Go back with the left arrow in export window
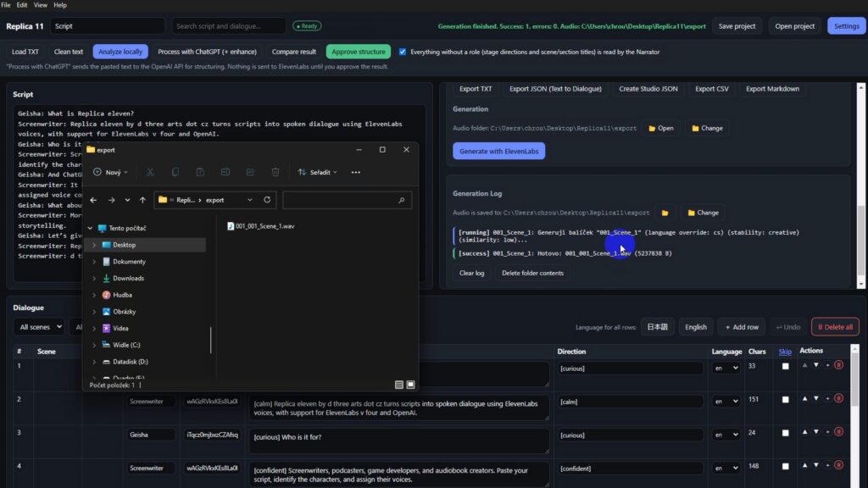 tap(93, 200)
